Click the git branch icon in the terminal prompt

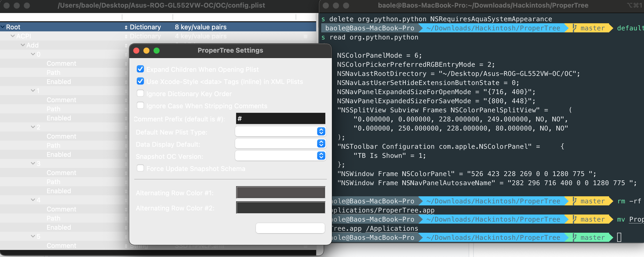(x=575, y=28)
